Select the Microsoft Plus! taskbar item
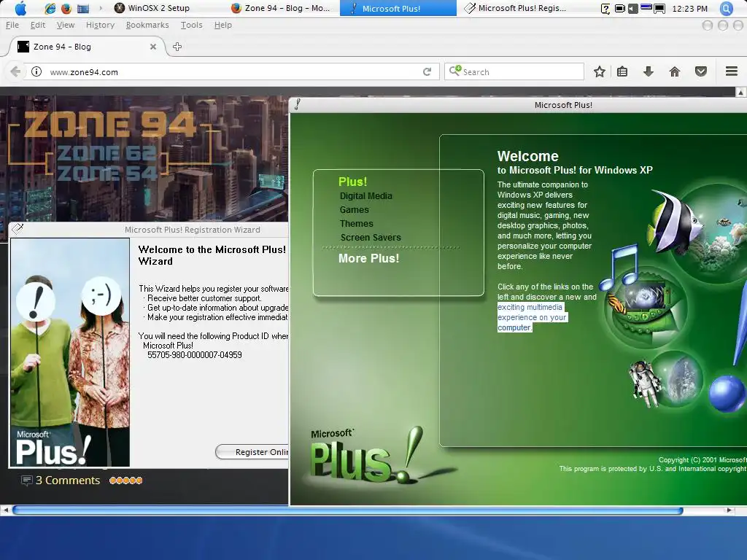This screenshot has height=560, width=747. click(398, 8)
